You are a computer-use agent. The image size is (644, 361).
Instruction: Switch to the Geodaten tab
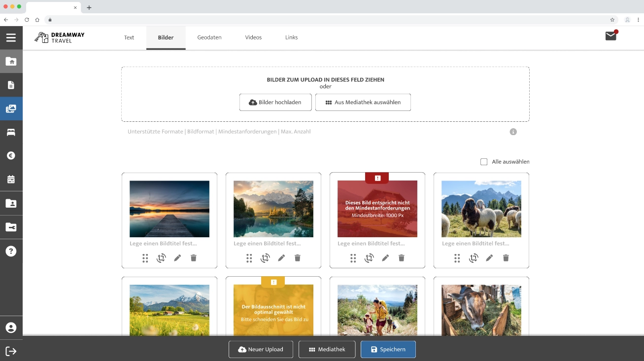tap(209, 37)
